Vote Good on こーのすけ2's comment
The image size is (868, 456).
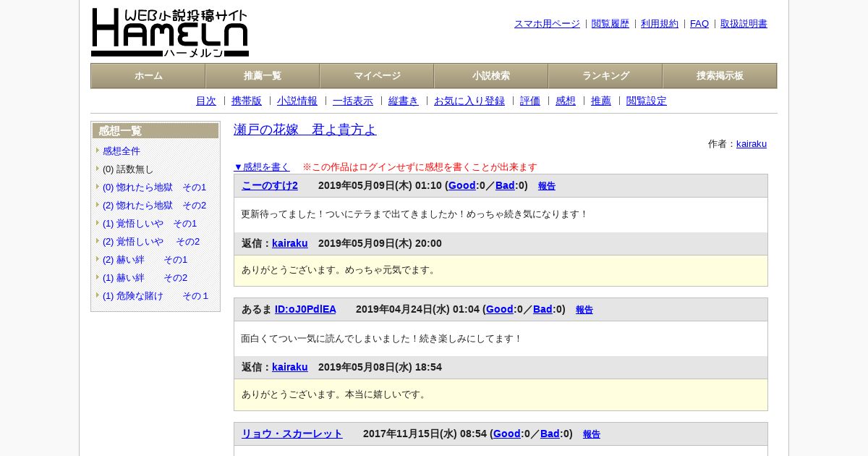pyautogui.click(x=462, y=186)
